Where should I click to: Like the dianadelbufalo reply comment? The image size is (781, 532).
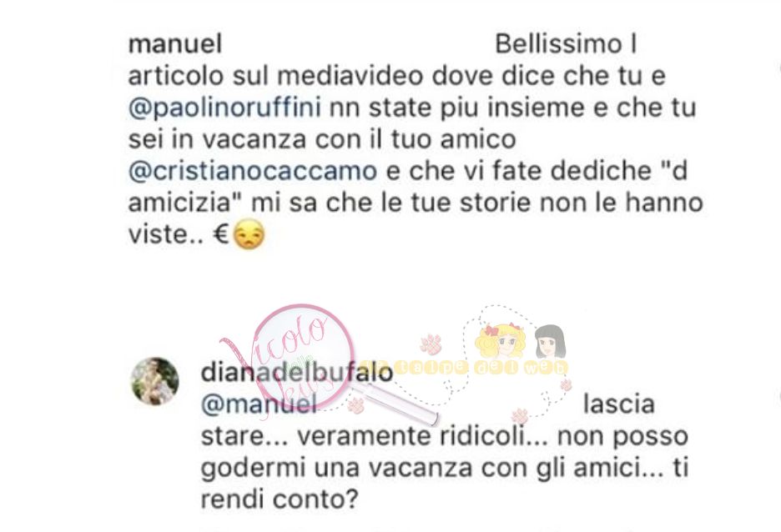pyautogui.click(x=778, y=397)
